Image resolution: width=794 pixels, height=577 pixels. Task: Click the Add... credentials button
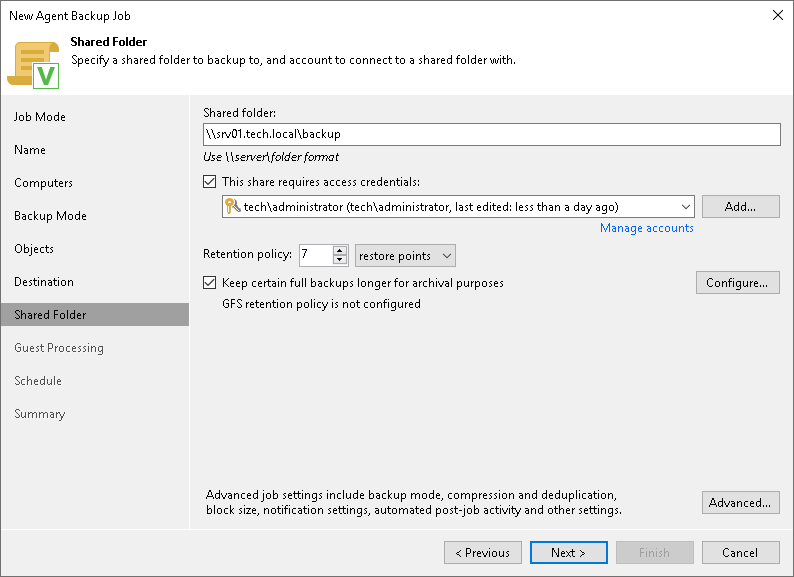coord(740,207)
